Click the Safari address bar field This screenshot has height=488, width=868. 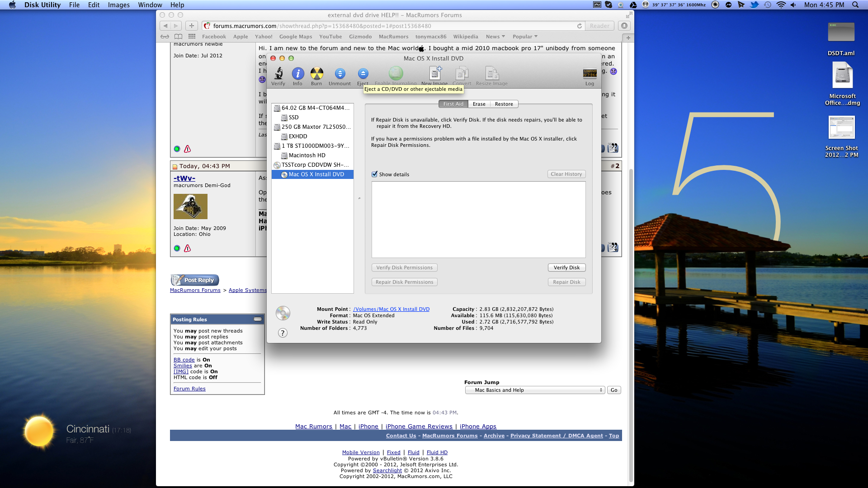389,26
